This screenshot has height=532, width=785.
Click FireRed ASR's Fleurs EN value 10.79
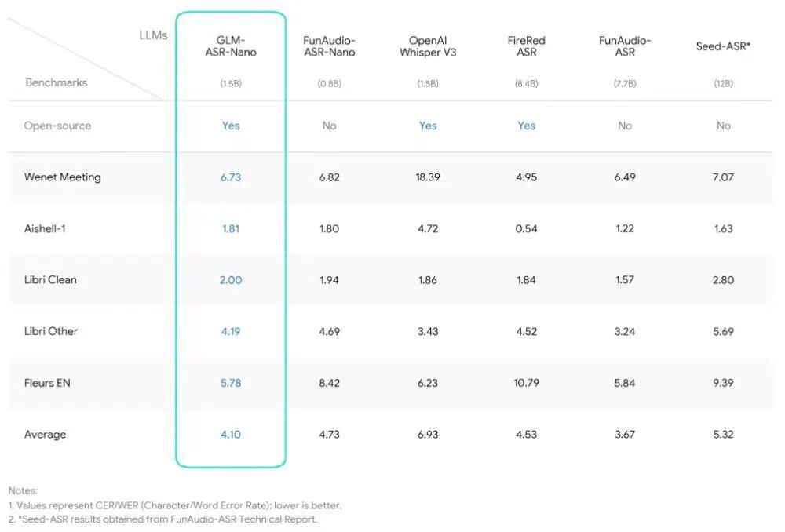(x=526, y=383)
